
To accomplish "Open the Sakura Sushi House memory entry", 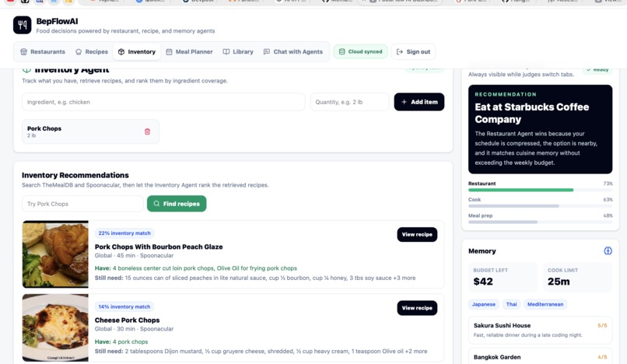I will [x=540, y=330].
